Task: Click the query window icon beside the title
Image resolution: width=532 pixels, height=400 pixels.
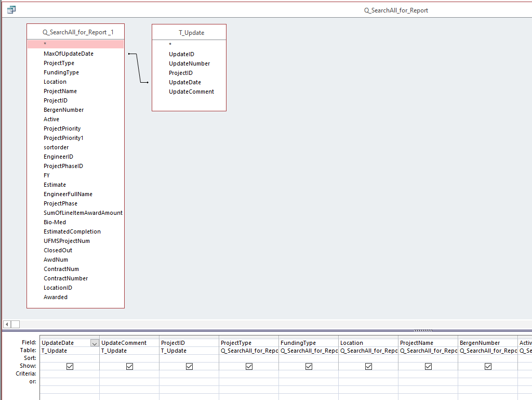Action: [x=11, y=10]
